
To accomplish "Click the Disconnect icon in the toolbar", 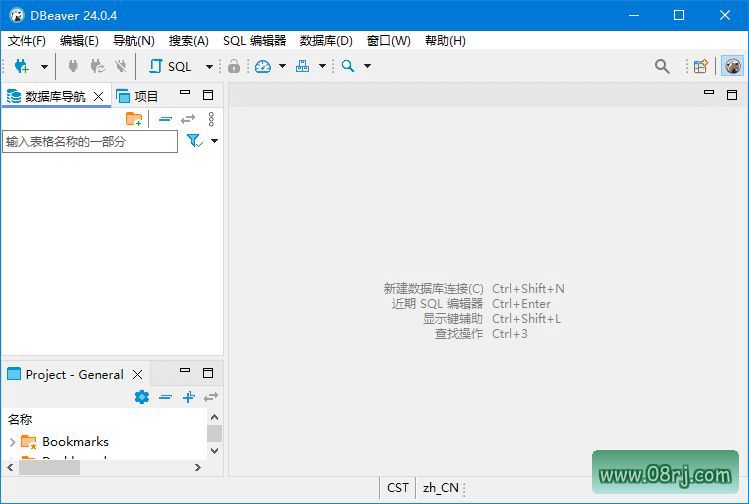I will tap(121, 66).
